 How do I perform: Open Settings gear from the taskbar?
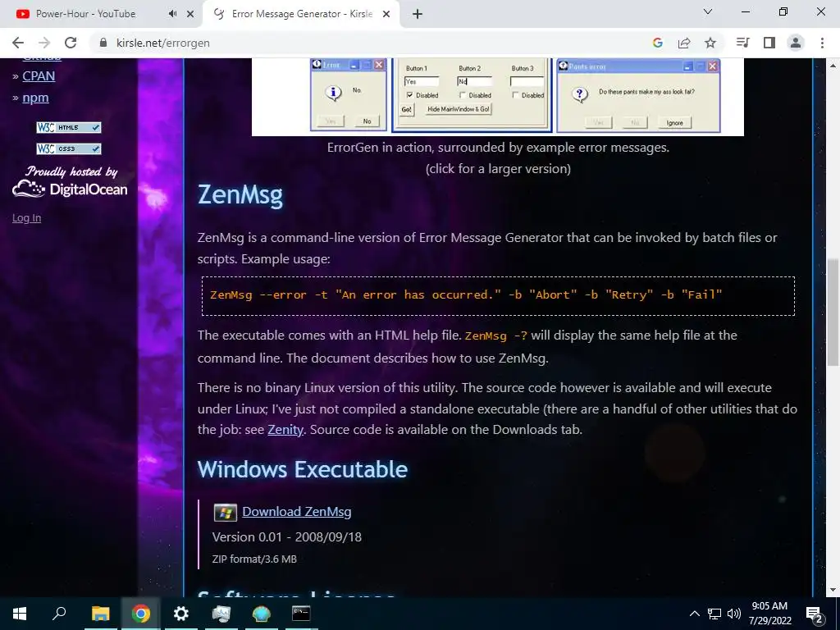pyautogui.click(x=181, y=614)
